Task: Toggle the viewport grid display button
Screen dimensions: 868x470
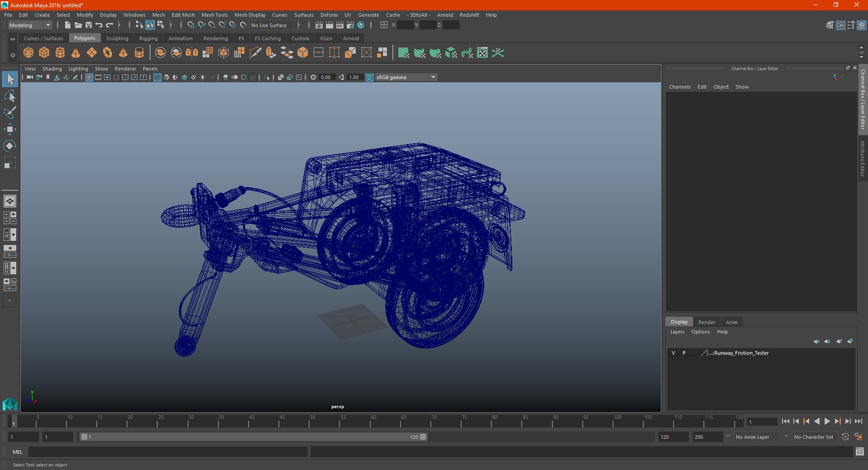Action: click(89, 77)
